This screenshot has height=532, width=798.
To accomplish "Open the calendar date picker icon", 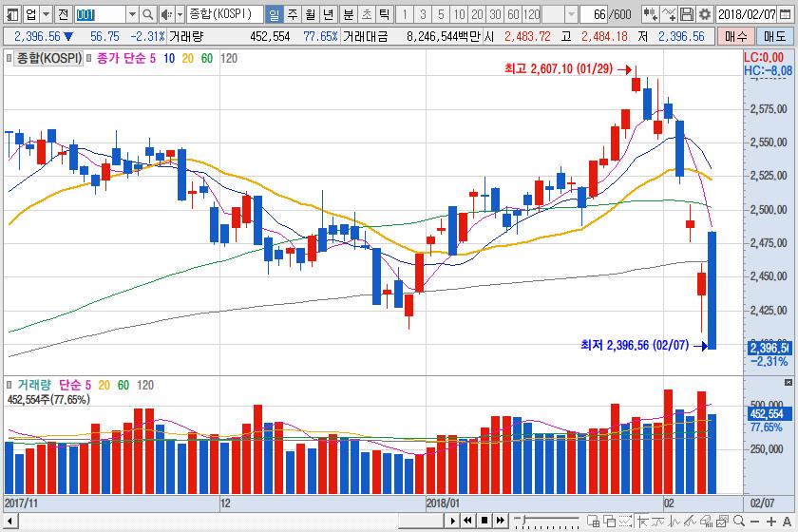I will [x=786, y=14].
